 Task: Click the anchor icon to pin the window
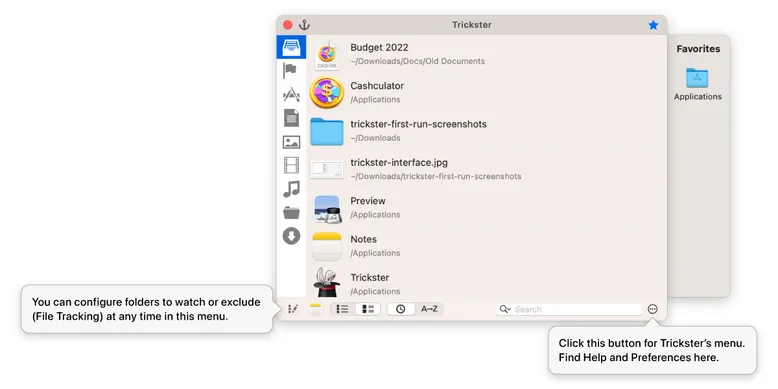tap(304, 25)
